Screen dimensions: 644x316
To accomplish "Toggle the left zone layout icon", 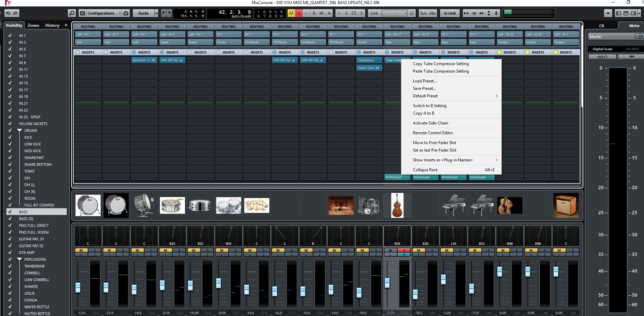I will pos(618,13).
